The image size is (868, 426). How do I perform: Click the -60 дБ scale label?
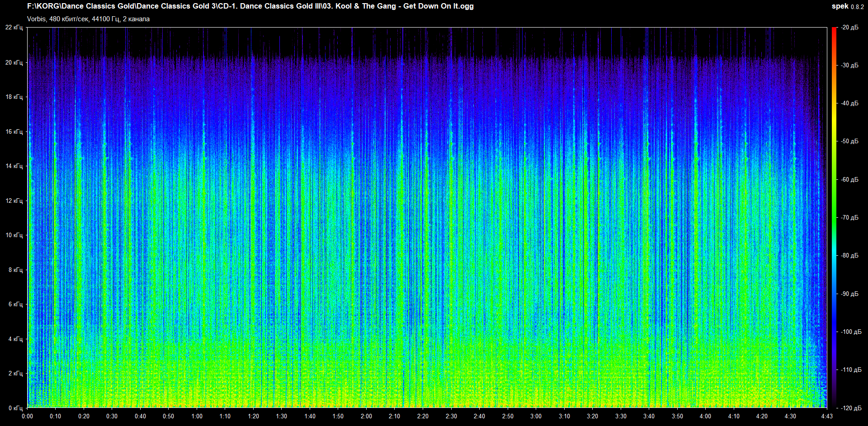[x=849, y=180]
